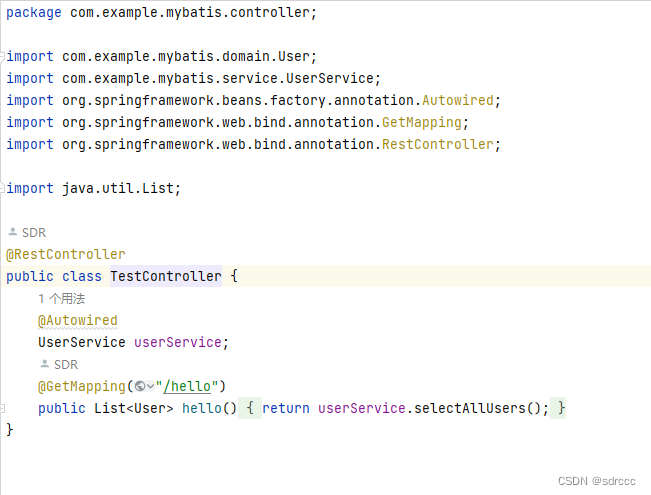This screenshot has height=495, width=651.
Task: Click the package com.example.mybatis.controller line
Action: pos(162,12)
